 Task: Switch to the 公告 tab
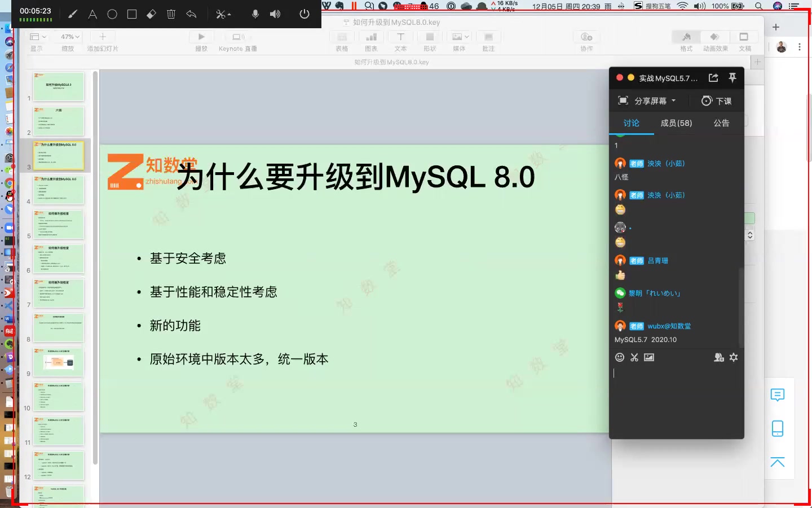[721, 123]
